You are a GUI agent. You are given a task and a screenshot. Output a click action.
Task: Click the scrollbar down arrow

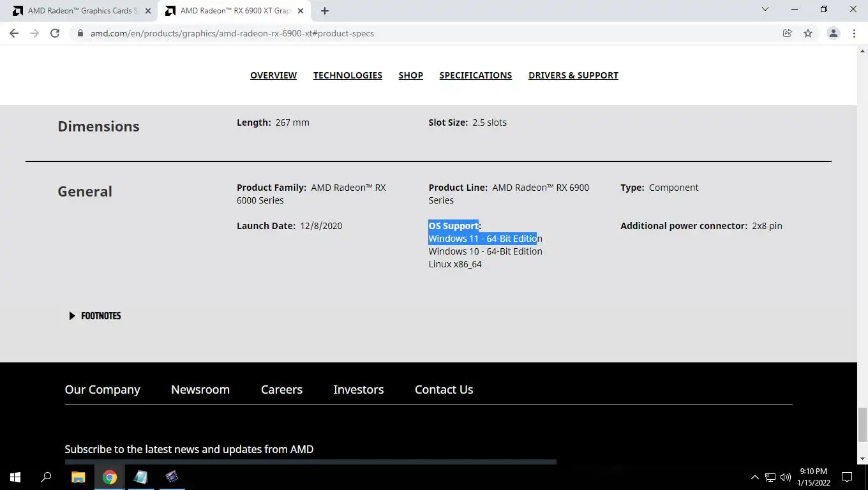tap(862, 459)
